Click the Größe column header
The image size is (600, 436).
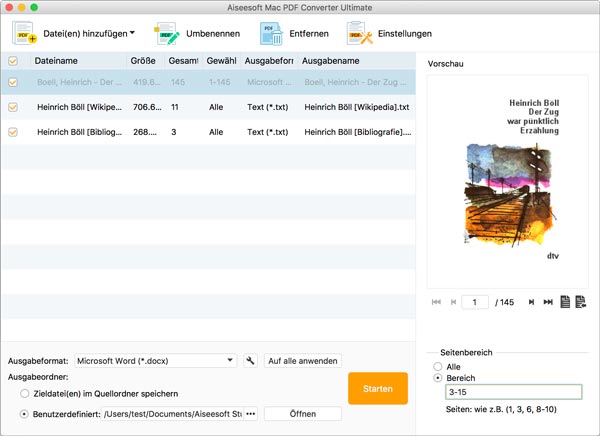144,61
